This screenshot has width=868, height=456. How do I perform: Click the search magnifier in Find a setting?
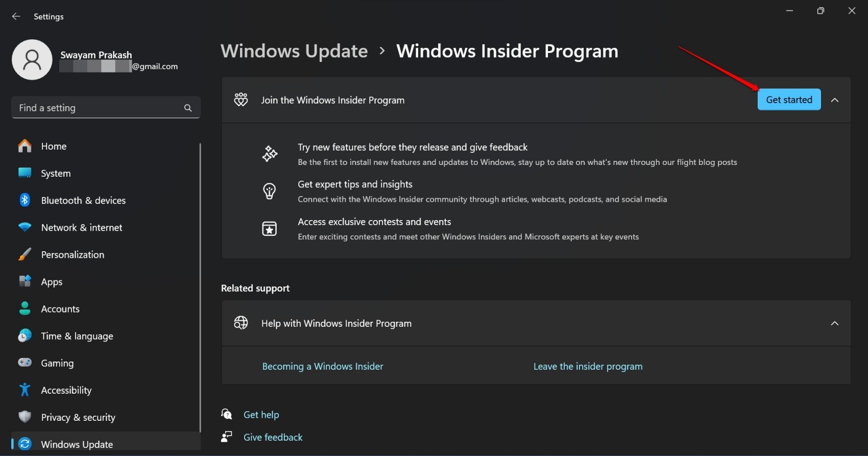pos(187,107)
